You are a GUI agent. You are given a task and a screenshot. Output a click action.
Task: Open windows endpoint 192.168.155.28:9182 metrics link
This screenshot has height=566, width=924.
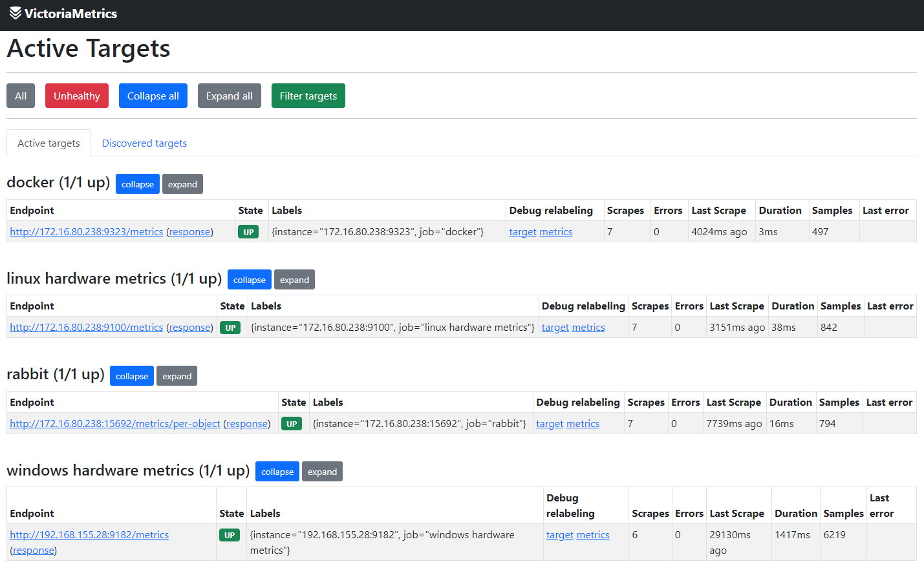89,535
